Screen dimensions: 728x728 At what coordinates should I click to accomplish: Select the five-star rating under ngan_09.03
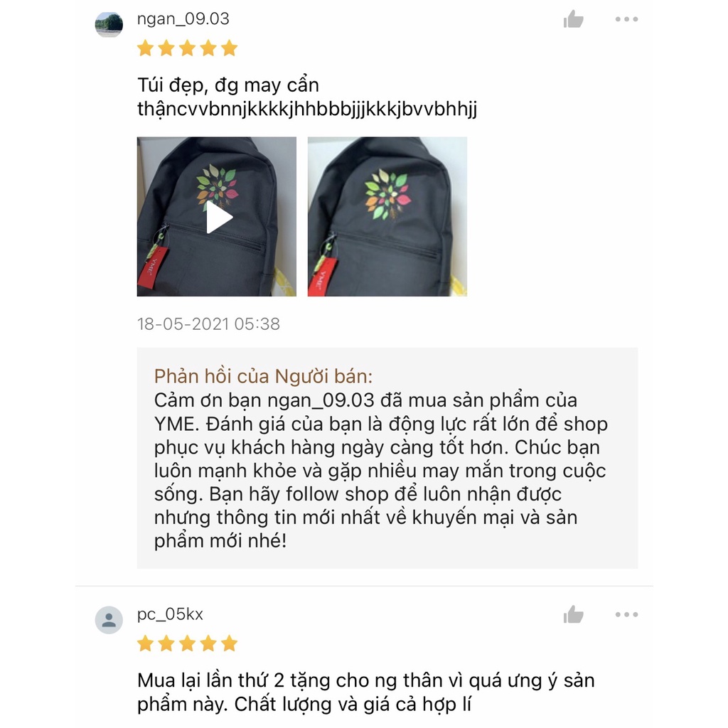coord(187,48)
